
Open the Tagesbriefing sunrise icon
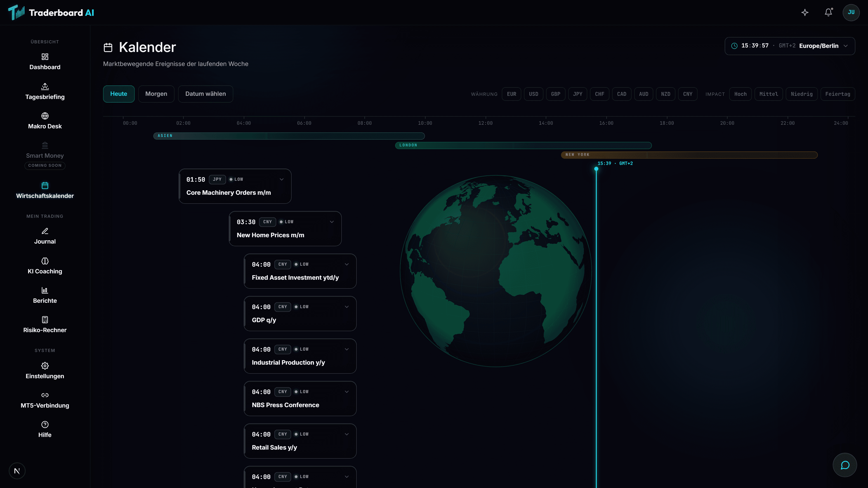(x=45, y=86)
